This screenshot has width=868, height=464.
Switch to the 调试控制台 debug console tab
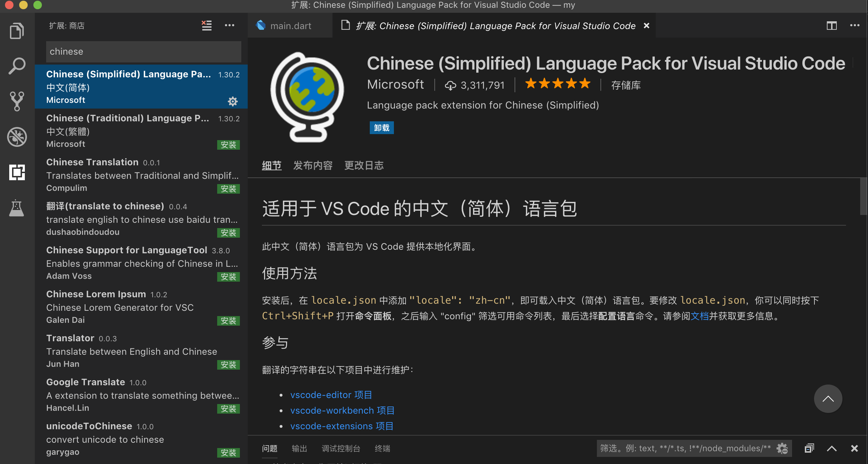(x=341, y=448)
